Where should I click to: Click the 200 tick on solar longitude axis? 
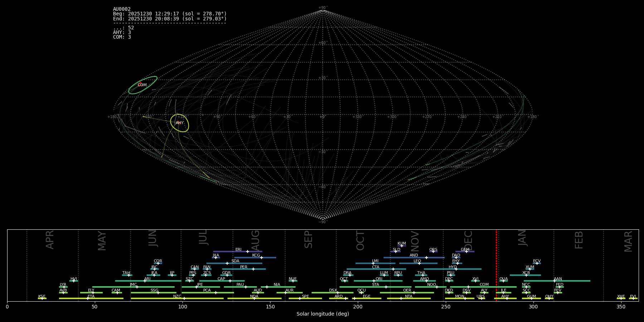click(358, 307)
